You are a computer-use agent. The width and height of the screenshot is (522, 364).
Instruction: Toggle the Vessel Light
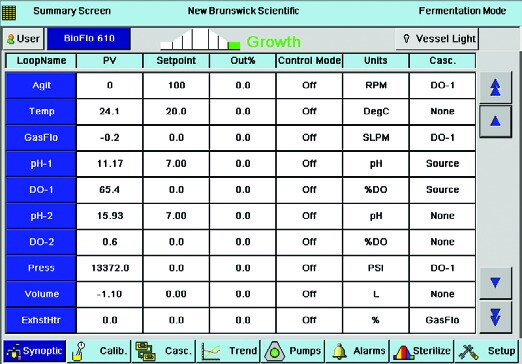pyautogui.click(x=437, y=39)
